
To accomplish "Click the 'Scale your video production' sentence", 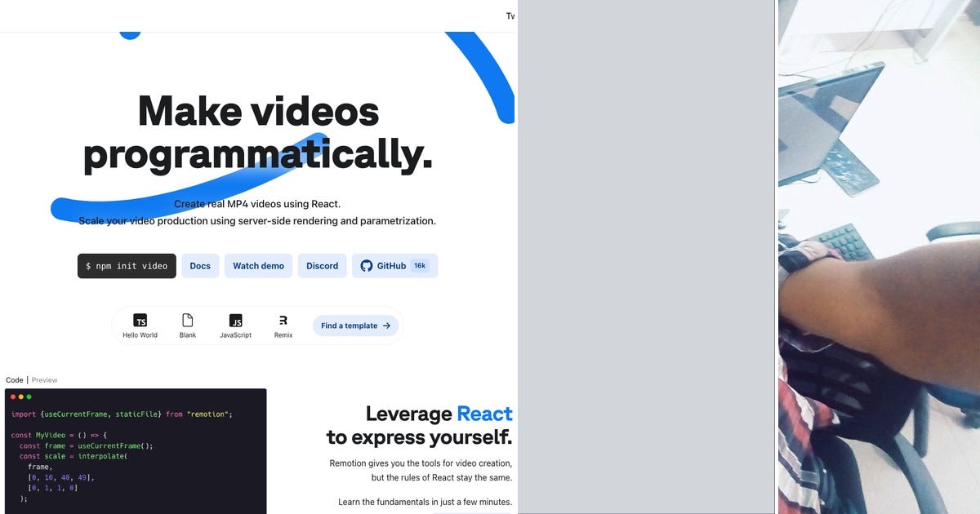I will click(x=257, y=221).
